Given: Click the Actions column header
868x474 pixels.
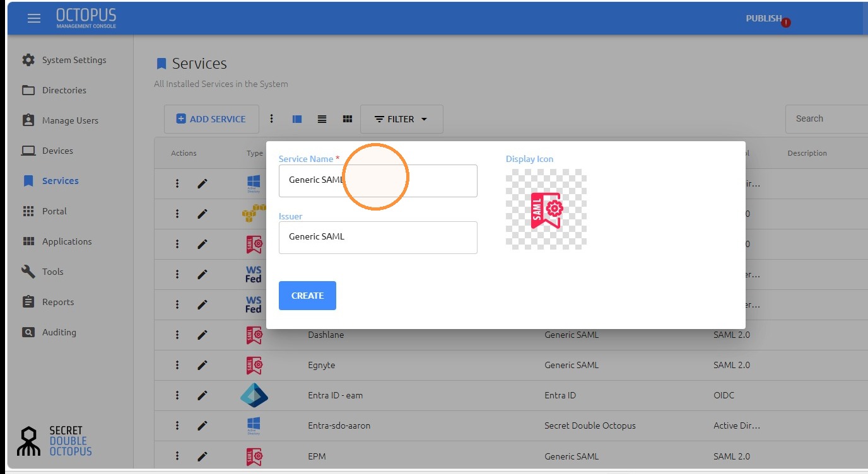Looking at the screenshot, I should point(184,153).
